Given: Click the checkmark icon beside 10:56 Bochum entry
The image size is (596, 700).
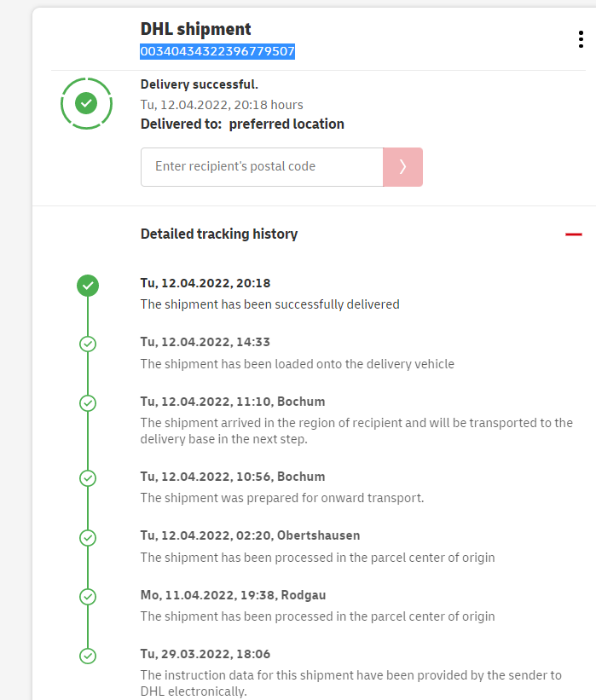Looking at the screenshot, I should pos(87,478).
